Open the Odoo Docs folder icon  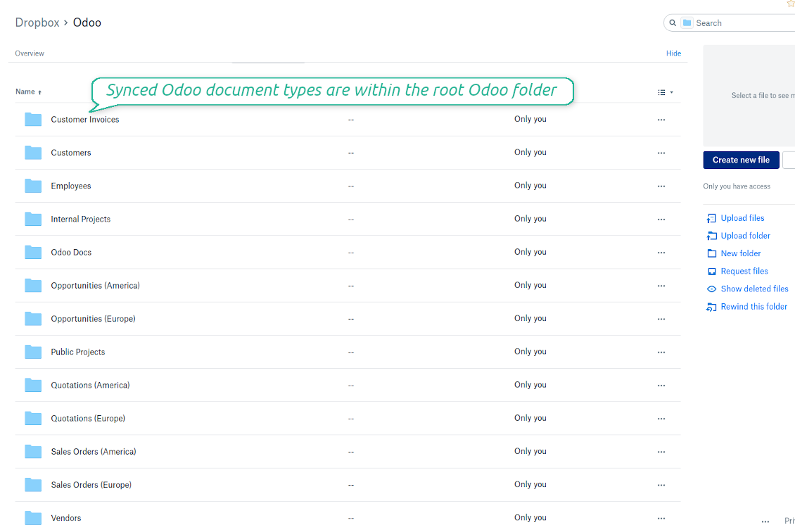(x=33, y=253)
